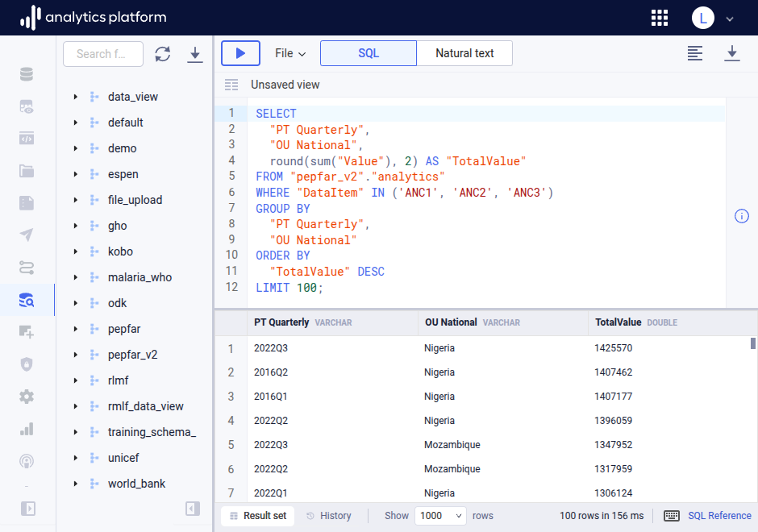Select the kobo schema item
This screenshot has width=758, height=532.
(x=120, y=251)
